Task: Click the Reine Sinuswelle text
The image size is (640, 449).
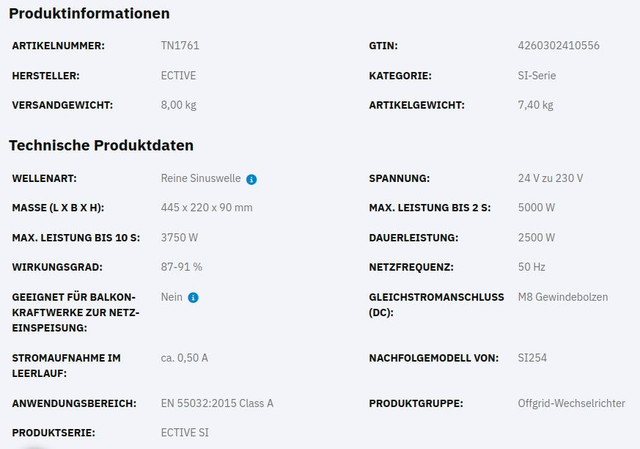Action: click(200, 178)
